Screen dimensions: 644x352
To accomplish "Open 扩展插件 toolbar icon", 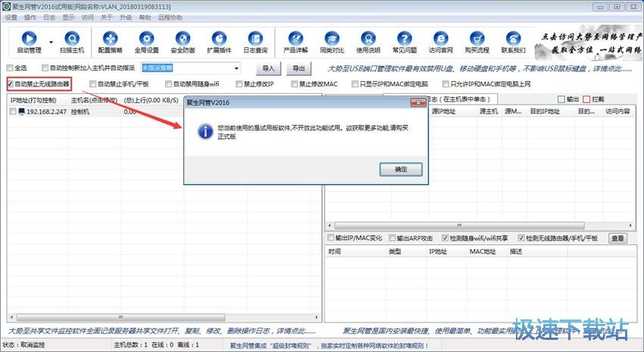I will [219, 39].
